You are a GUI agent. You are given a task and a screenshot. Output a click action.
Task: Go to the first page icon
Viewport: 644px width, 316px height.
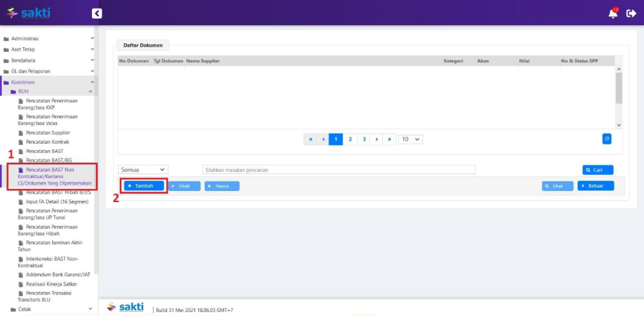coord(311,139)
